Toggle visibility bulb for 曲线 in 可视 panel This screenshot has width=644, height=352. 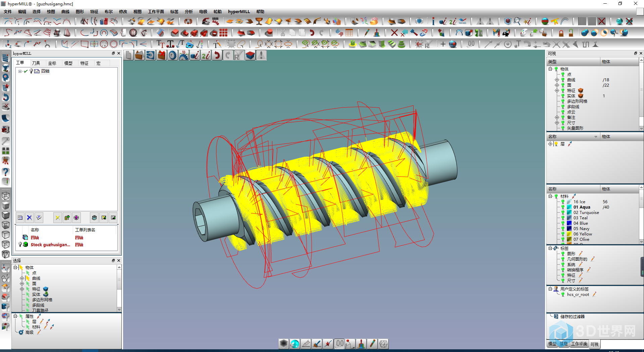pyautogui.click(x=563, y=80)
